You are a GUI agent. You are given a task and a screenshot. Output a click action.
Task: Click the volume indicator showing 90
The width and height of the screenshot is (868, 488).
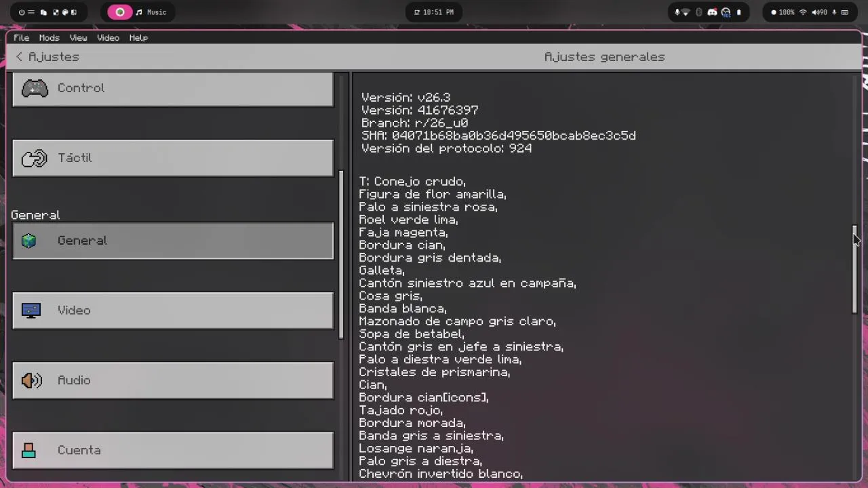[820, 12]
